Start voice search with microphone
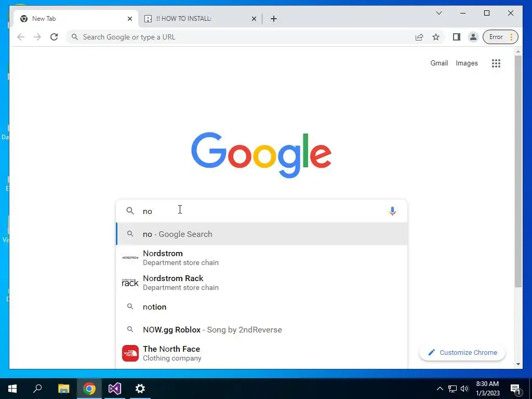The image size is (532, 399). [392, 211]
